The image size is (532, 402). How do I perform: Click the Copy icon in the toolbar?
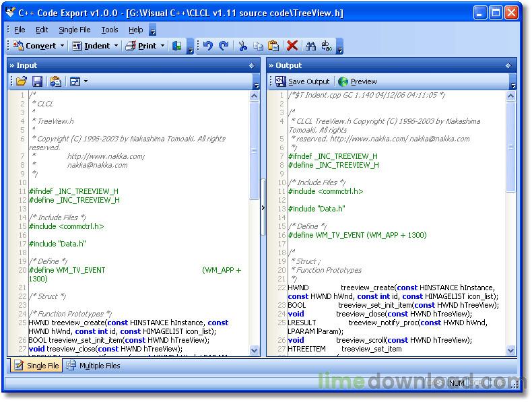[258, 46]
